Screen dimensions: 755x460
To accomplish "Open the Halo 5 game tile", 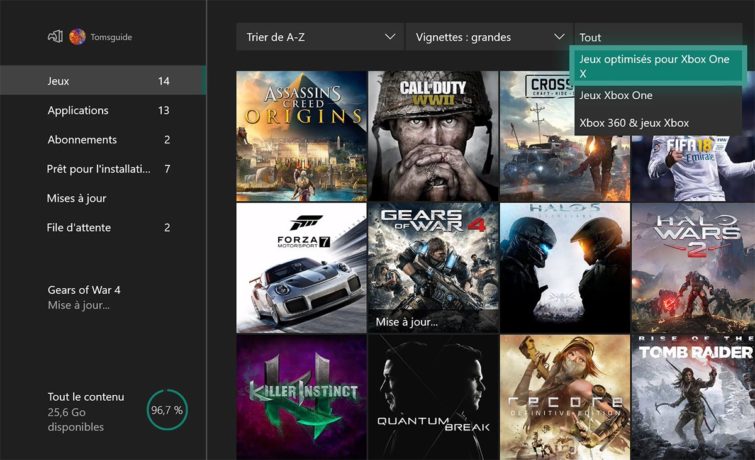I will pyautogui.click(x=565, y=268).
